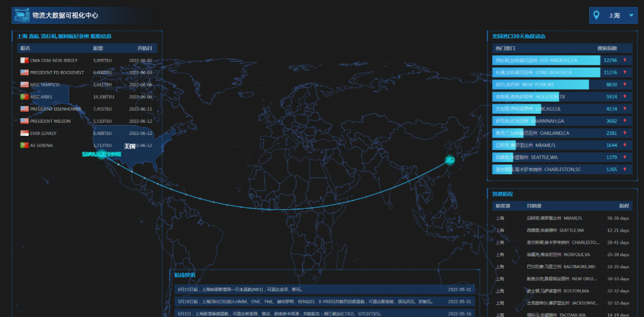The width and height of the screenshot is (644, 317).
Task: Click the US flag next to PRESIDENT FD ROOSEVELT
Action: pyautogui.click(x=24, y=73)
